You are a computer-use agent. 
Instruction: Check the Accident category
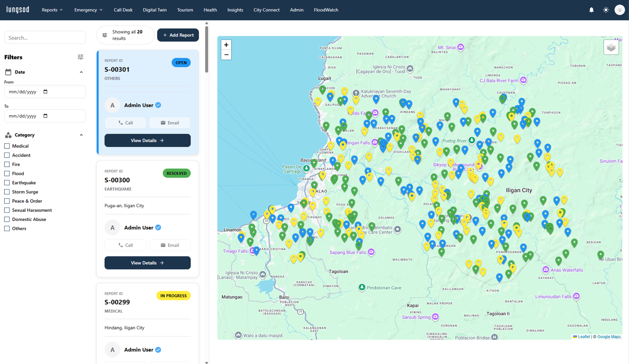tap(7, 155)
